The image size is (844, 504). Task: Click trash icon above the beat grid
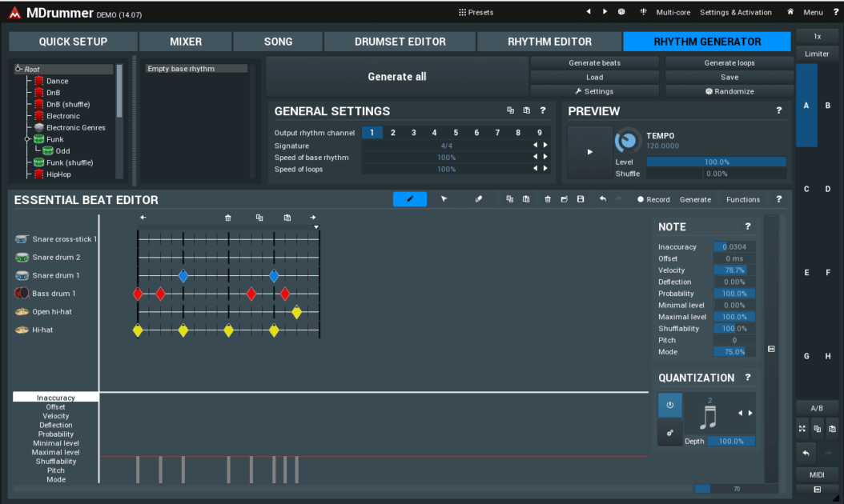(x=227, y=218)
